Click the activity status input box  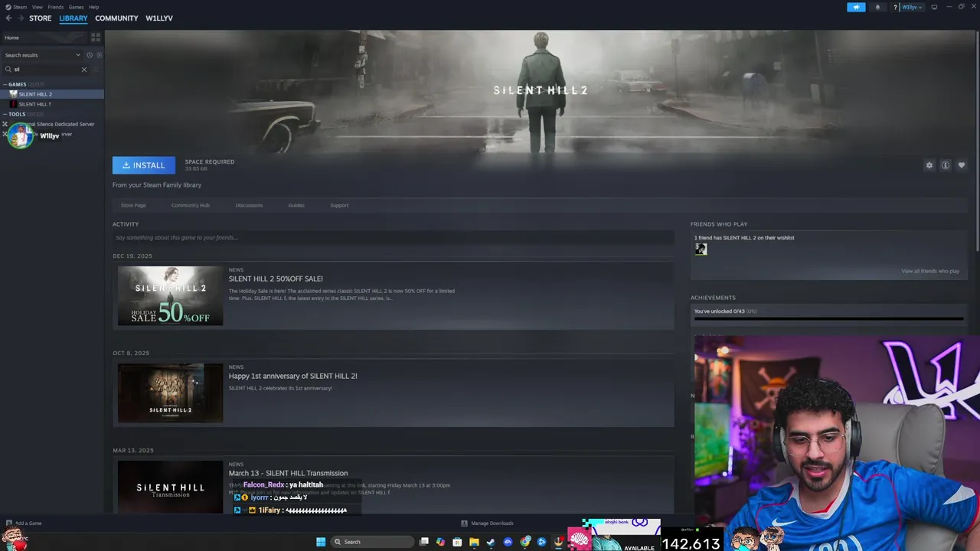pos(394,238)
